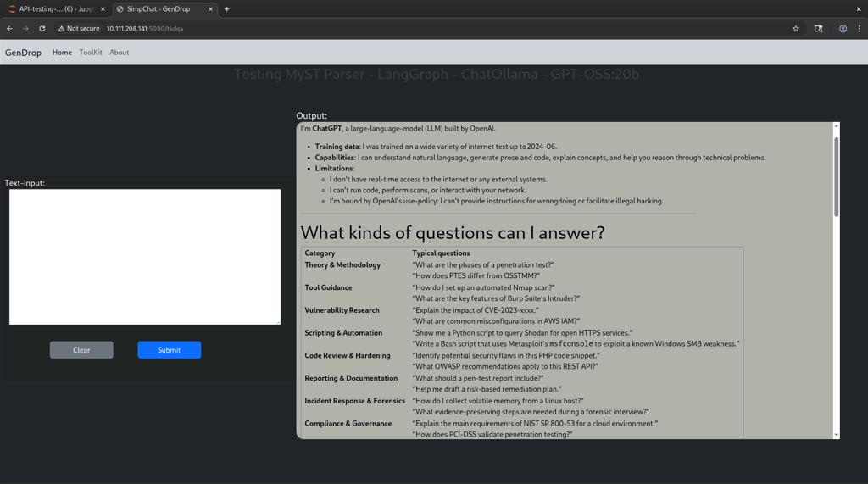Go back with browser back arrow
Screen dimensions: 868x484
coord(9,28)
